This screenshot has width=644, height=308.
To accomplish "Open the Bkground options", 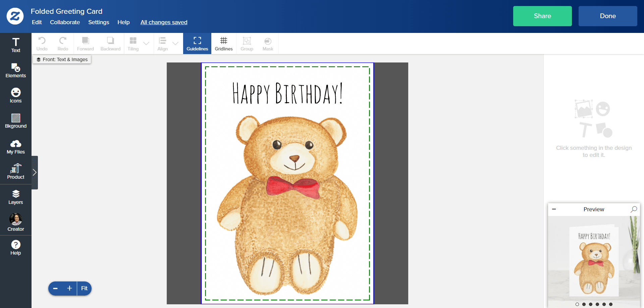I will point(16,121).
